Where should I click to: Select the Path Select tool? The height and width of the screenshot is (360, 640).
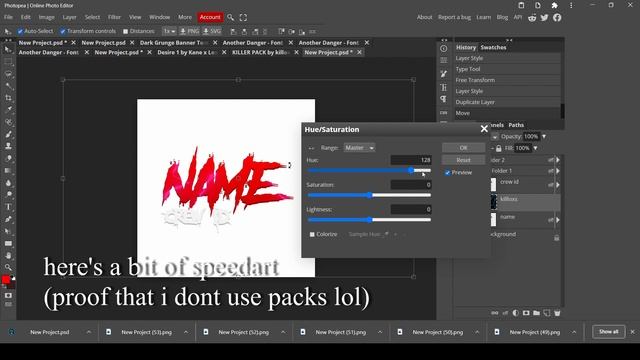8,231
